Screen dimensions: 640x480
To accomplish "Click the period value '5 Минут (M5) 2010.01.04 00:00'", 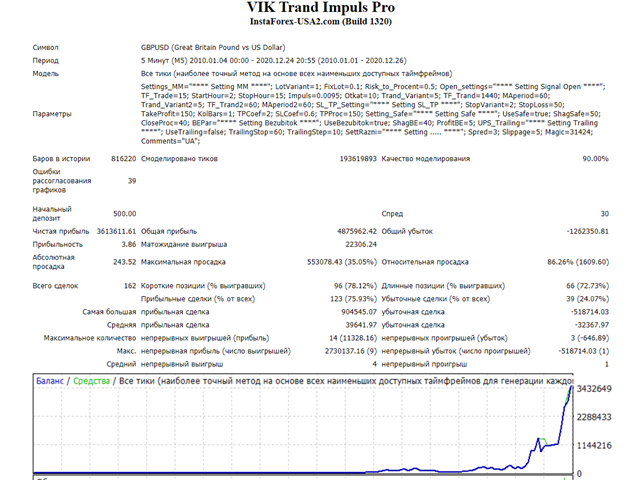I will [x=195, y=60].
